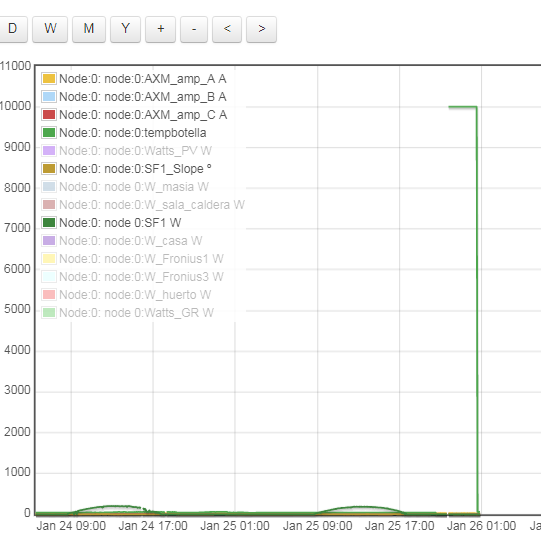The width and height of the screenshot is (541, 542).
Task: Show the W_masia W series
Action: pyautogui.click(x=134, y=187)
